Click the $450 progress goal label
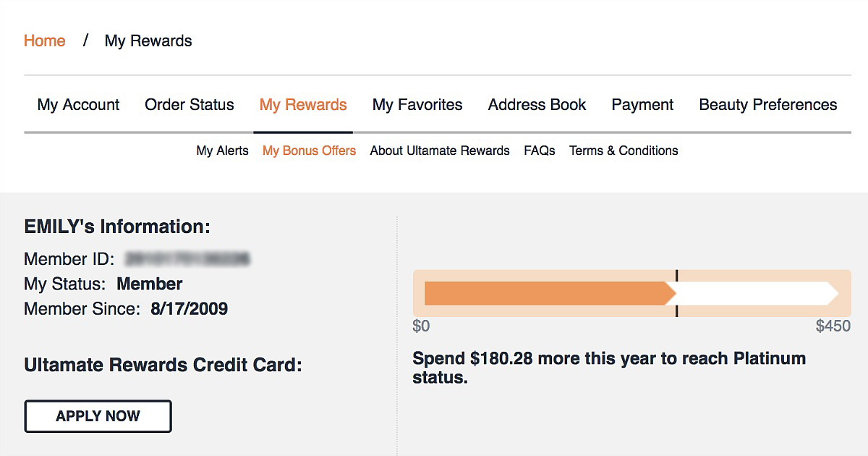Image resolution: width=868 pixels, height=456 pixels. [x=833, y=326]
